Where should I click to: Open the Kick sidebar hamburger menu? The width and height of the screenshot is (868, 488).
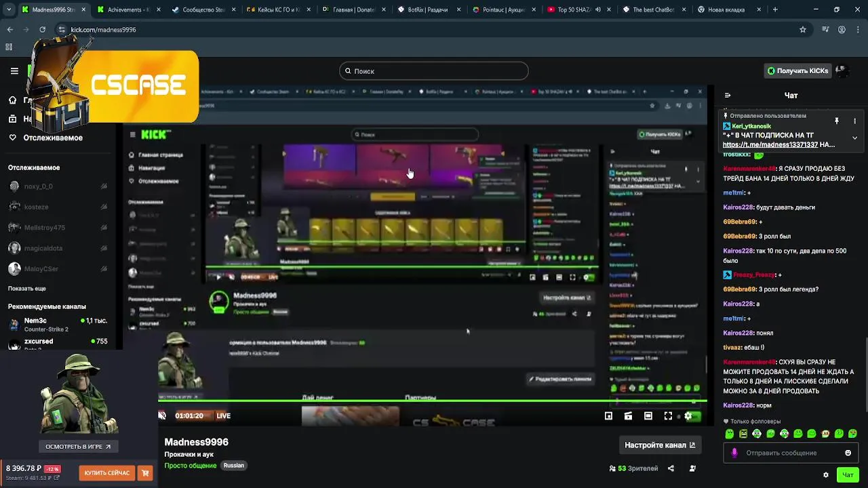coord(14,70)
